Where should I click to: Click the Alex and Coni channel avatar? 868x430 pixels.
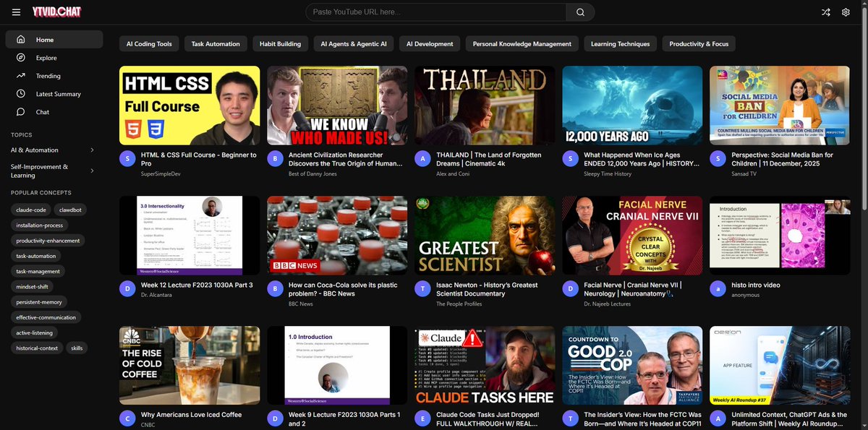(x=423, y=158)
